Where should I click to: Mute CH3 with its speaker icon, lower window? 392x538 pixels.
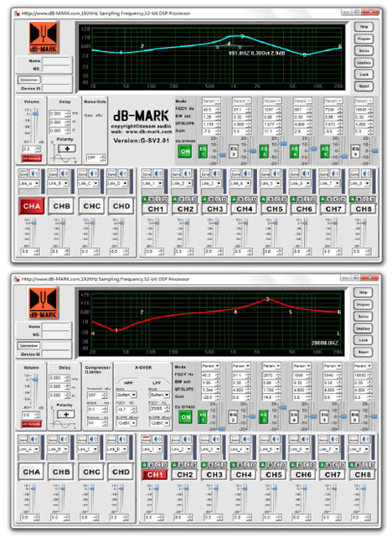(216, 439)
